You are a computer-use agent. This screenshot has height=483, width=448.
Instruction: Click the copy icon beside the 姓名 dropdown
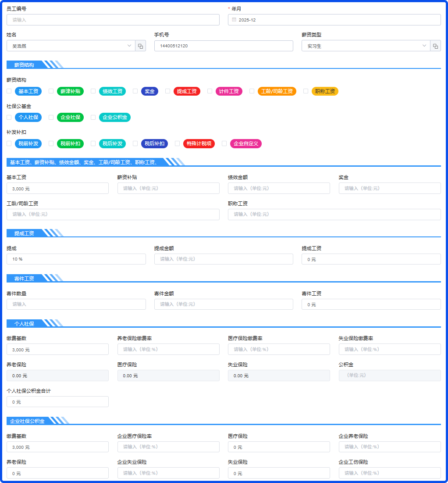tap(140, 46)
